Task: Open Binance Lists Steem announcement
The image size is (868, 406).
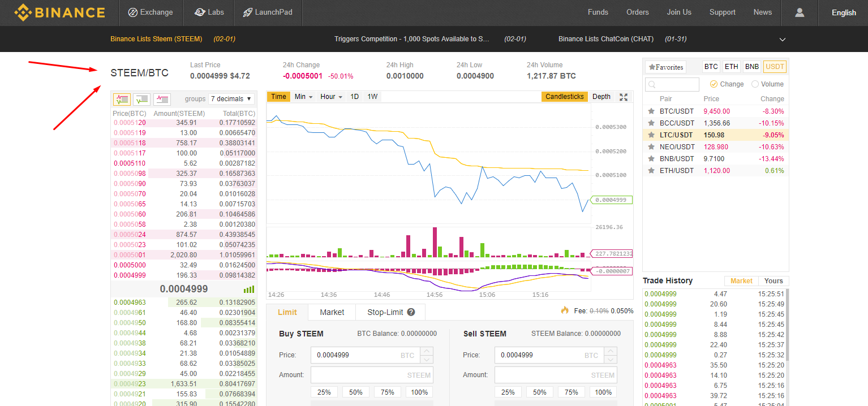Action: [156, 39]
